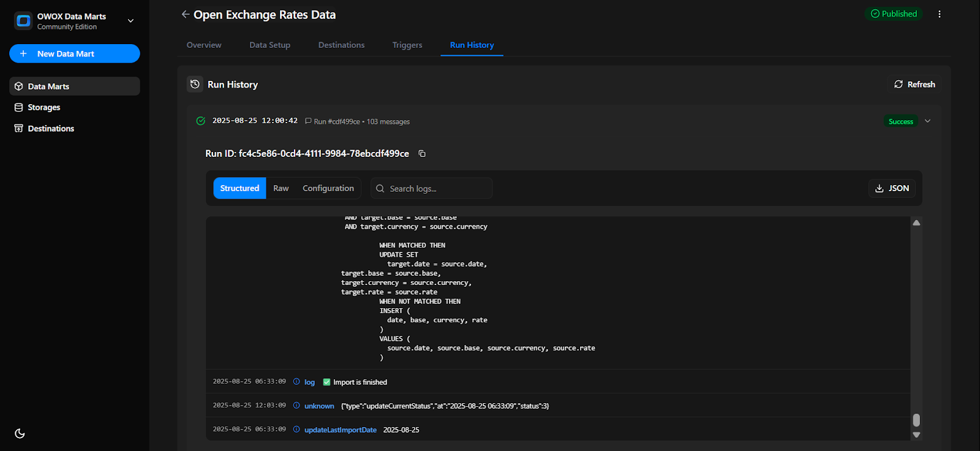980x451 pixels.
Task: Open the OWOX Data Marts project dropdown chevron
Action: (130, 21)
